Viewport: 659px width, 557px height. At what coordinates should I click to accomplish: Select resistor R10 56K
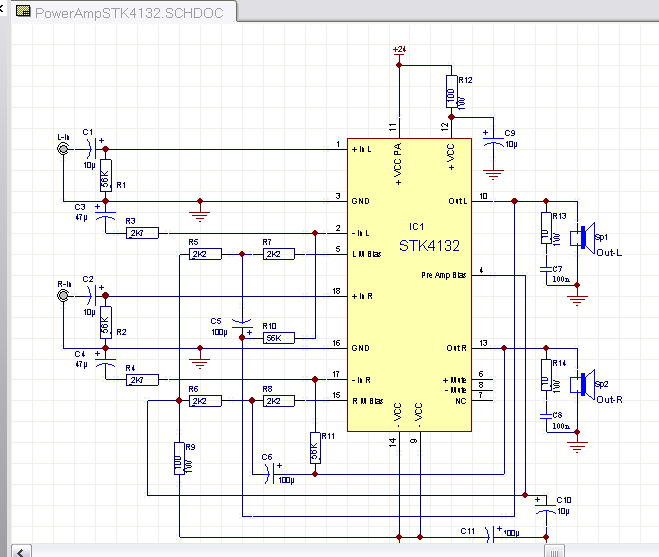[279, 338]
